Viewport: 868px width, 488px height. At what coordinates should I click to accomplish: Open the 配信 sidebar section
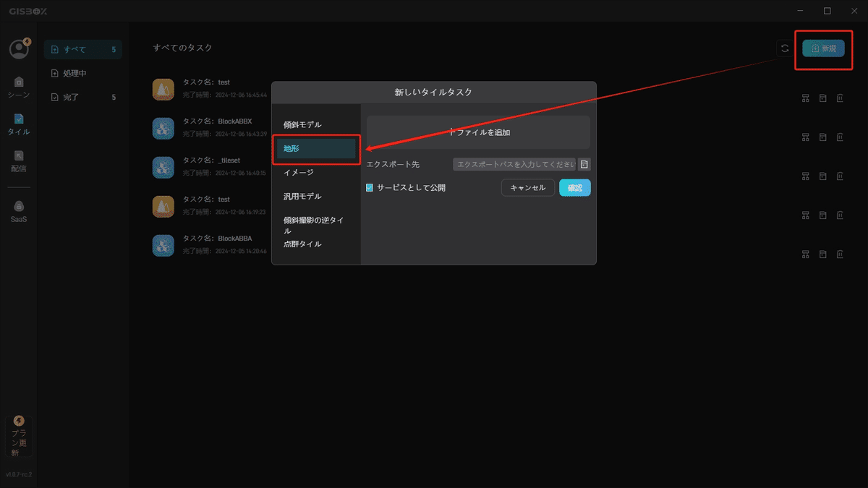click(19, 160)
